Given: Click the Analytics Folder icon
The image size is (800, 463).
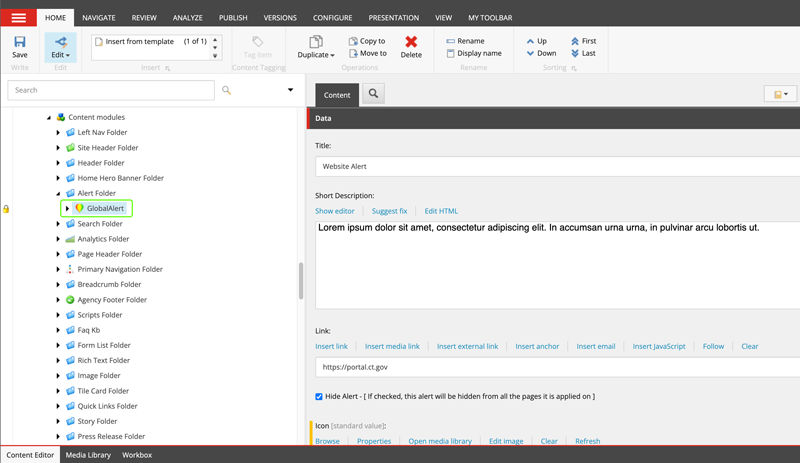Looking at the screenshot, I should [70, 239].
